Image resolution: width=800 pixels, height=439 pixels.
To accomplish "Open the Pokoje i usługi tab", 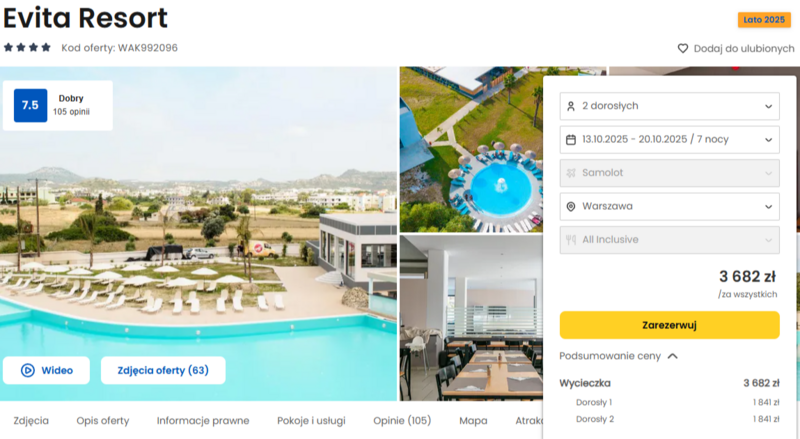I will pos(311,421).
